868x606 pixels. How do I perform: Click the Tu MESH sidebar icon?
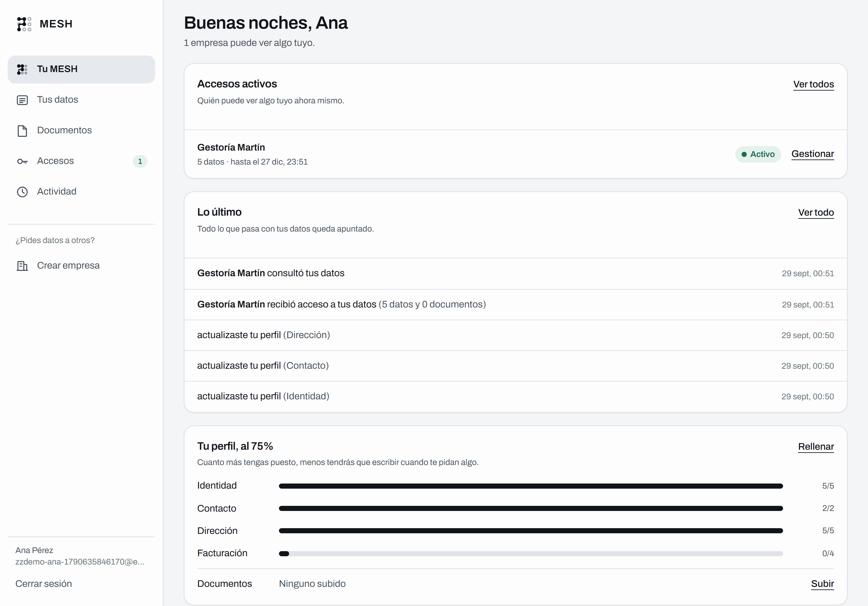22,69
